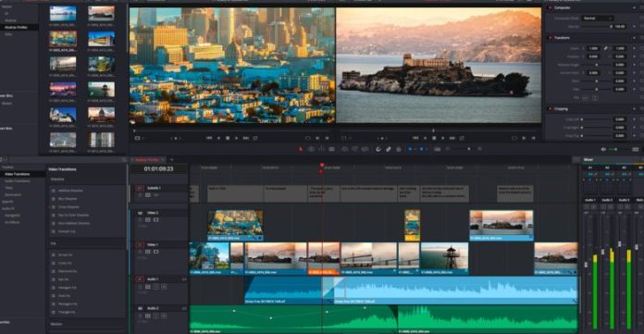
Task: Play reverse in the timeline viewer
Action: click(x=425, y=139)
